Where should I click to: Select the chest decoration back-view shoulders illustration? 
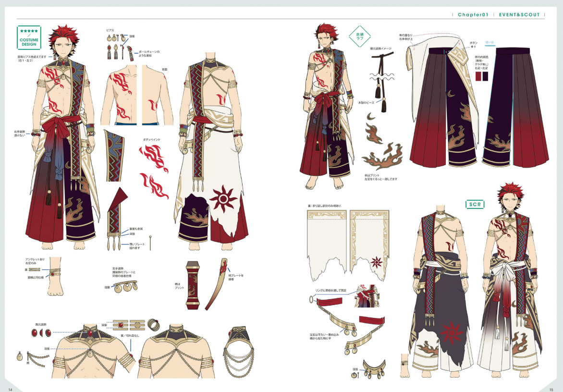pos(176,351)
